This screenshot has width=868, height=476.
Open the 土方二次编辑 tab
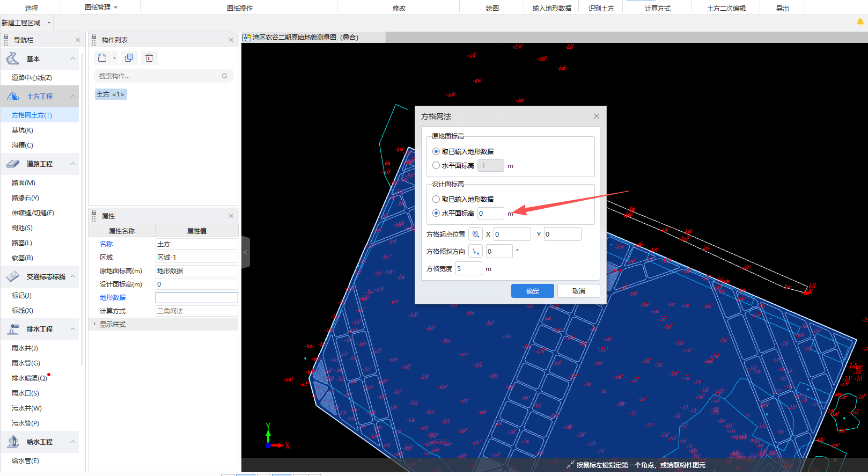[726, 8]
